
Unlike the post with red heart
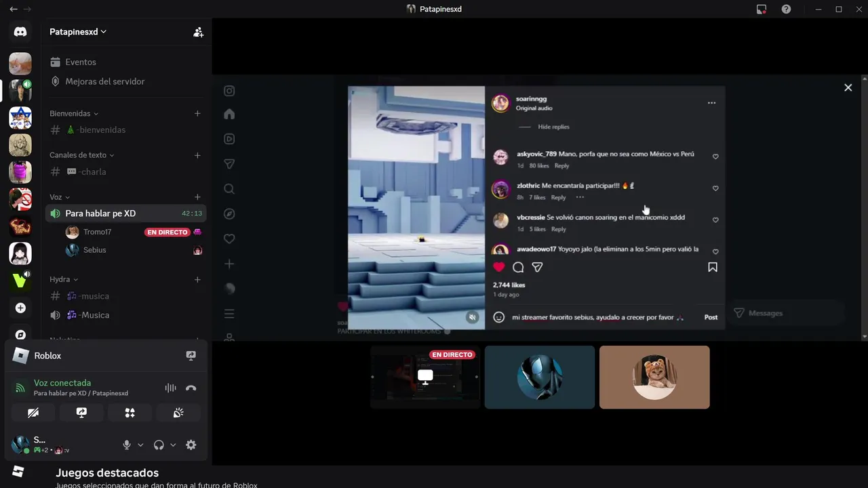499,267
